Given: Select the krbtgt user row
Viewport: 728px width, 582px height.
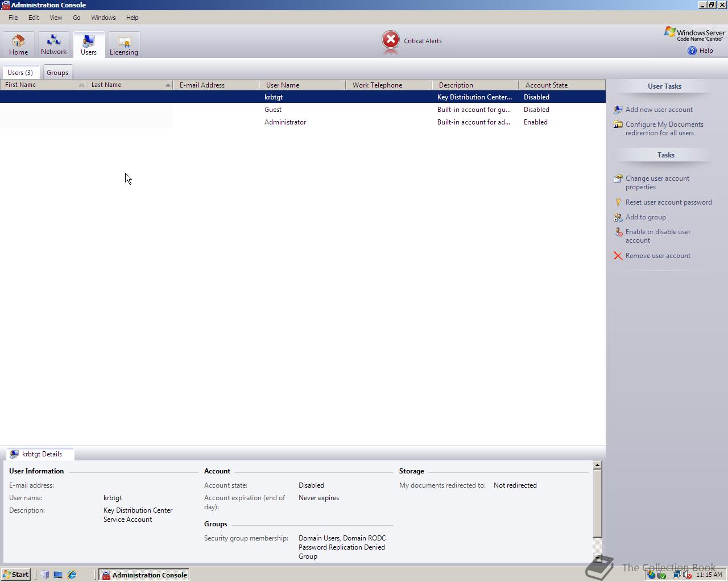Looking at the screenshot, I should (x=303, y=97).
